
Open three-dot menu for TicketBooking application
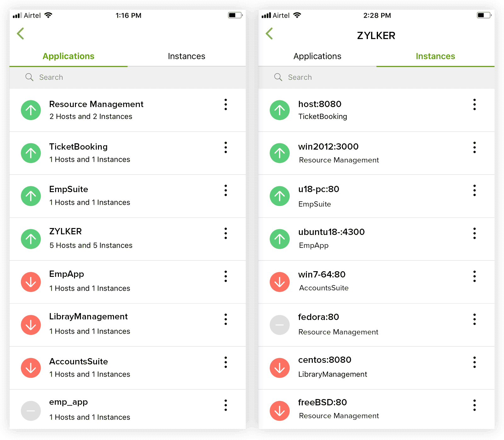[x=226, y=147]
